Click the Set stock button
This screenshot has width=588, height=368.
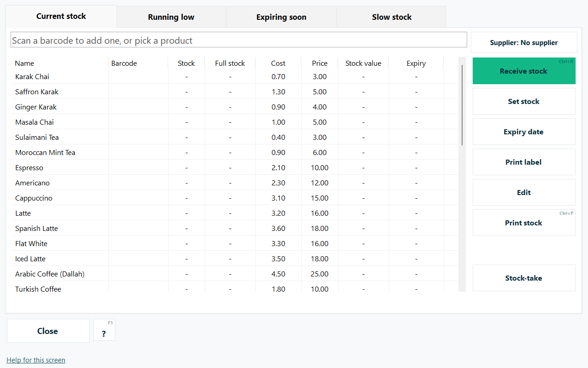[524, 101]
